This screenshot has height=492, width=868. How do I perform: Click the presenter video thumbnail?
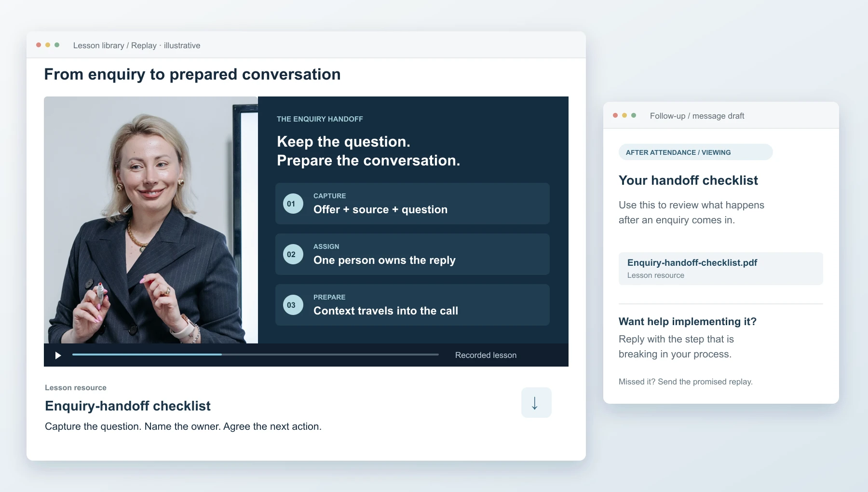pos(151,220)
